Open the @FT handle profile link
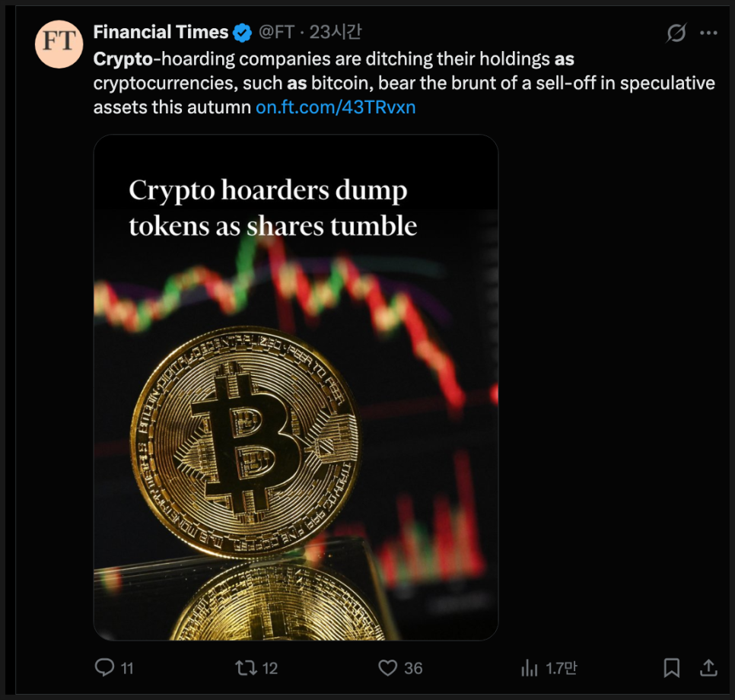The height and width of the screenshot is (700, 735). [x=276, y=32]
